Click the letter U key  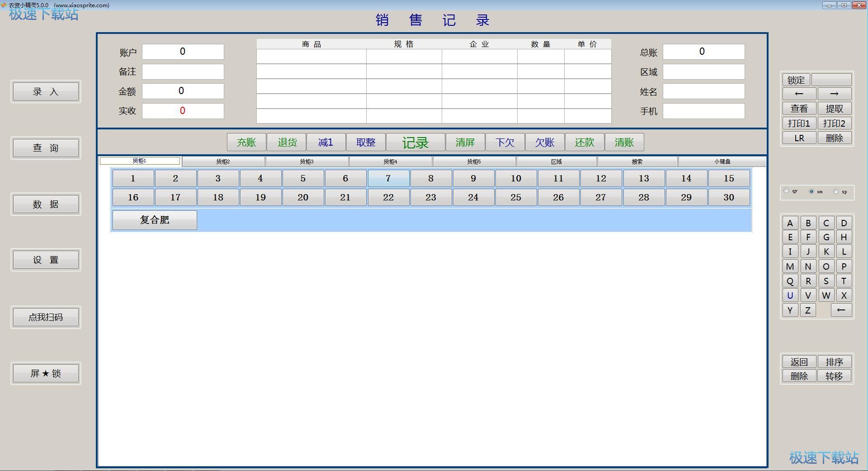tap(790, 295)
